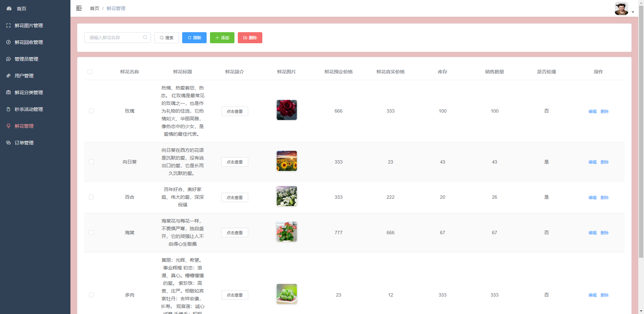Open 鲜花图片管理 via its sidebar icon
The width and height of the screenshot is (644, 314).
coord(8,25)
